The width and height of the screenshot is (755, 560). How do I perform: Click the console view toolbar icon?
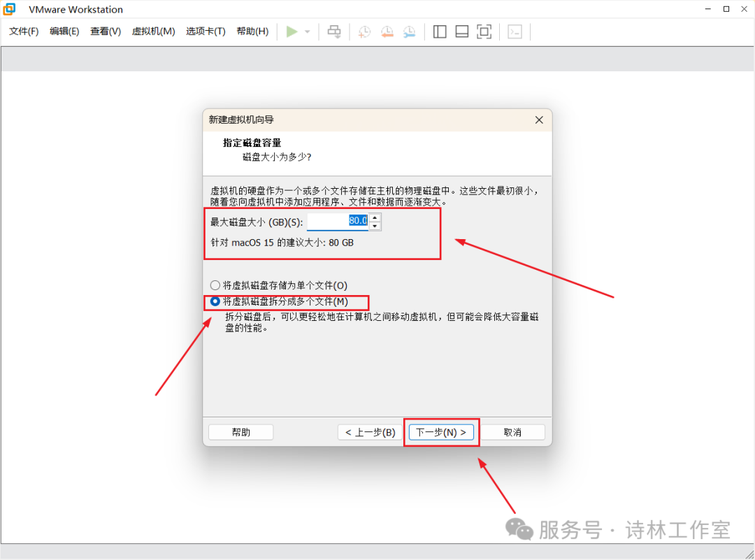coord(515,31)
